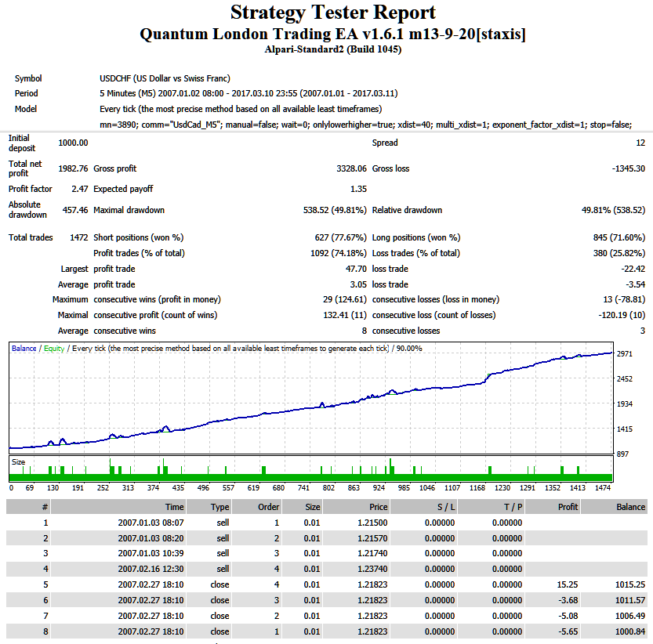Select profit cell '-5.08' in row 7

click(568, 616)
